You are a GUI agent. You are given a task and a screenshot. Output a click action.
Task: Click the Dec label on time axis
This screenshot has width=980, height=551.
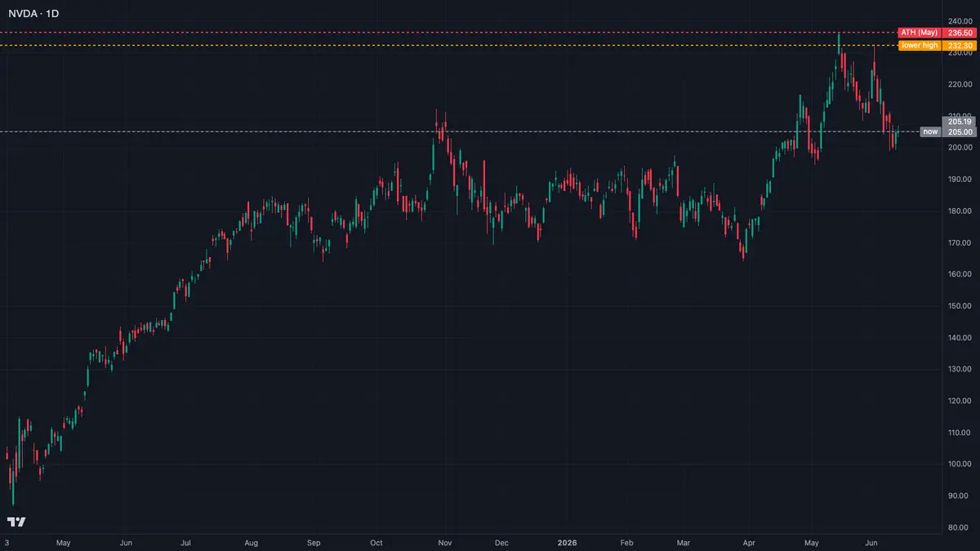click(x=501, y=542)
